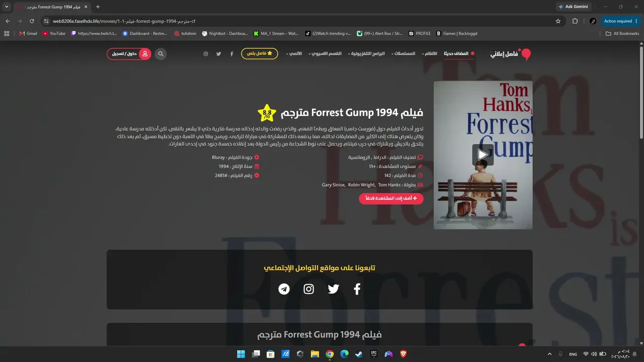This screenshot has width=644, height=362.
Task: Click the Chrome profile avatar
Action: (593, 21)
